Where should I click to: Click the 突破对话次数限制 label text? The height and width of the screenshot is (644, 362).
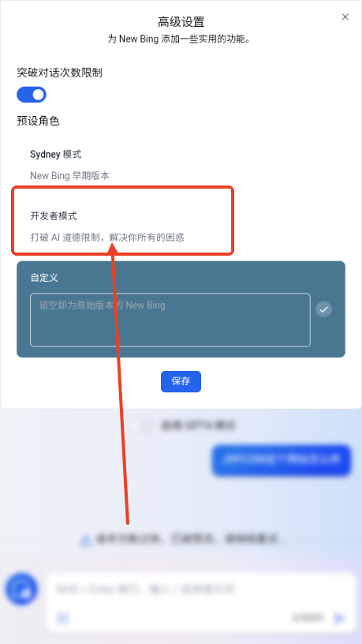point(59,73)
